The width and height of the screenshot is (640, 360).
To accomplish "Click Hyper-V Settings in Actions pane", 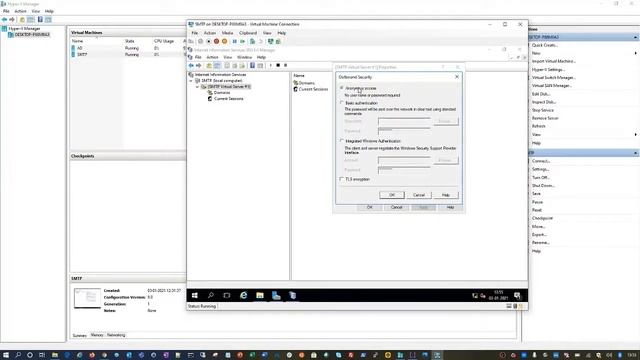I will [x=548, y=70].
